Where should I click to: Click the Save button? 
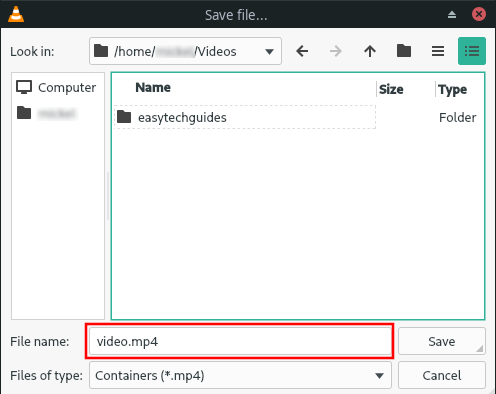[442, 341]
